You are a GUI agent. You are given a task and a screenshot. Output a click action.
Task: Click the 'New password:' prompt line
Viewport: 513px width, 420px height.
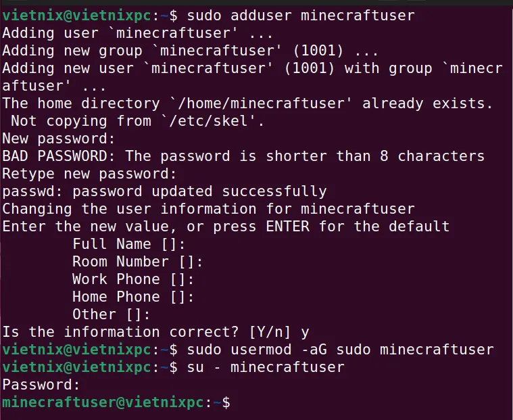point(59,139)
